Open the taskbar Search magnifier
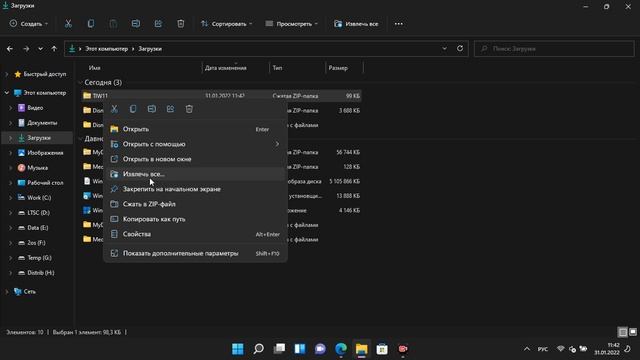Viewport: 640px width, 360px height. 258,349
